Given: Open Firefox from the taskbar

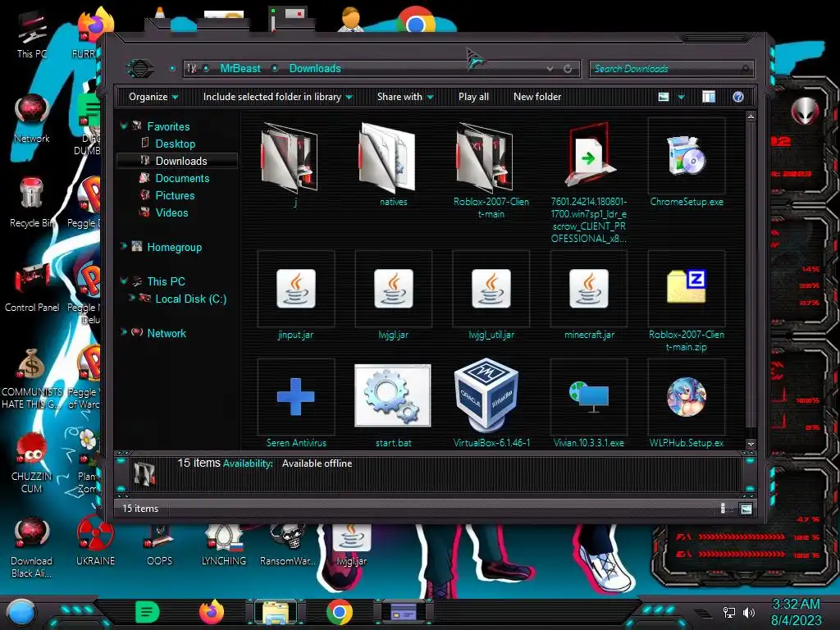Looking at the screenshot, I should coord(211,612).
